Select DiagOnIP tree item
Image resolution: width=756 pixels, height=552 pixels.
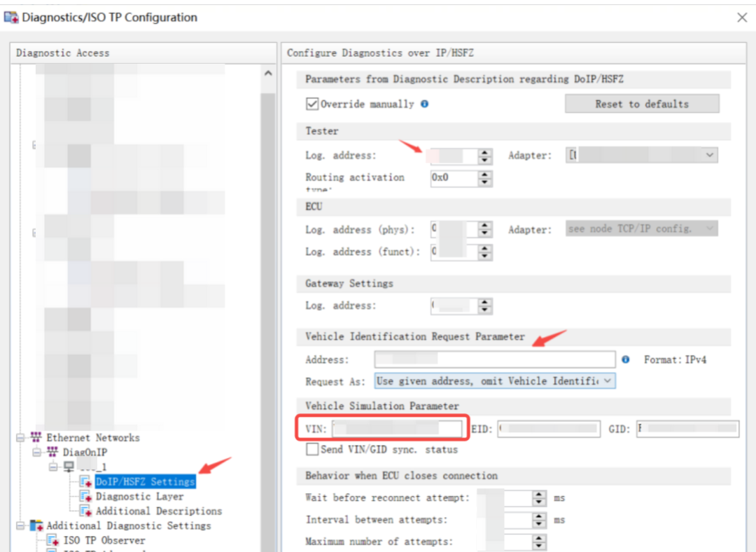pyautogui.click(x=85, y=452)
